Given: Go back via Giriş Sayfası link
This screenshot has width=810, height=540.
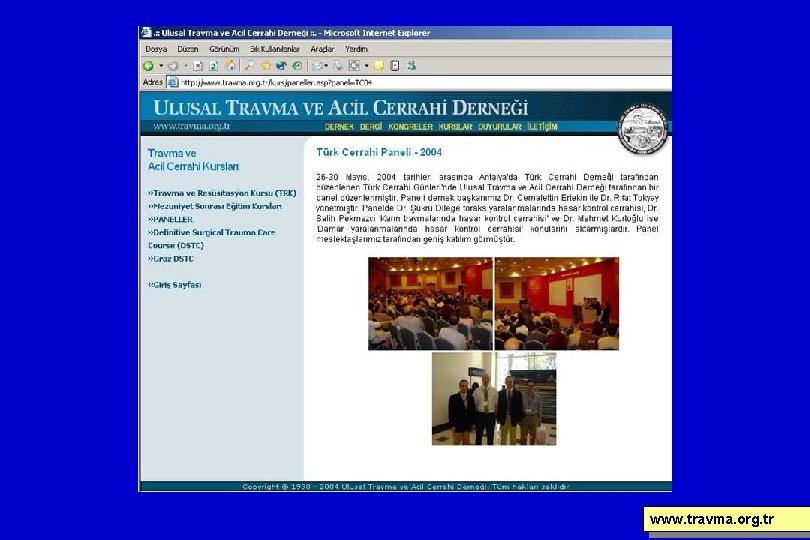Looking at the screenshot, I should (175, 285).
